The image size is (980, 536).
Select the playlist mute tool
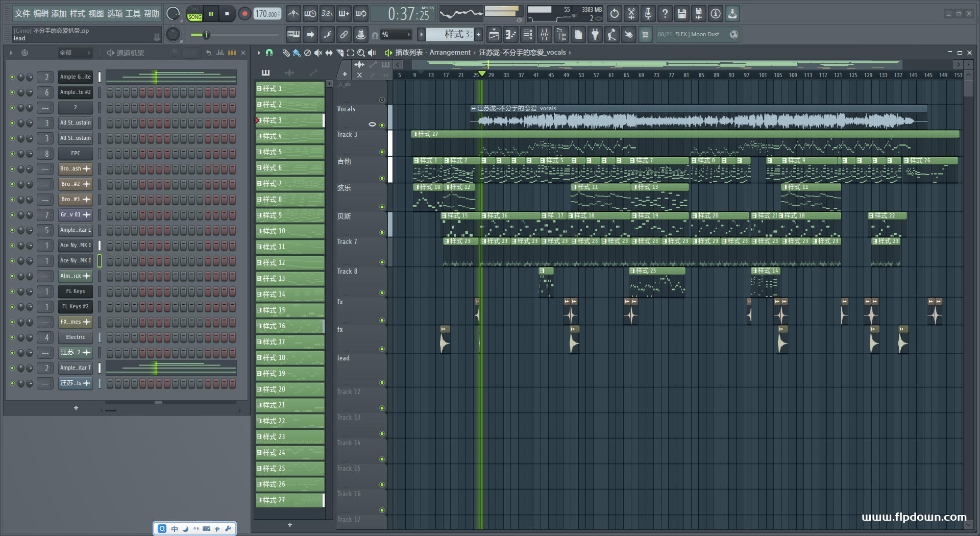pyautogui.click(x=318, y=53)
